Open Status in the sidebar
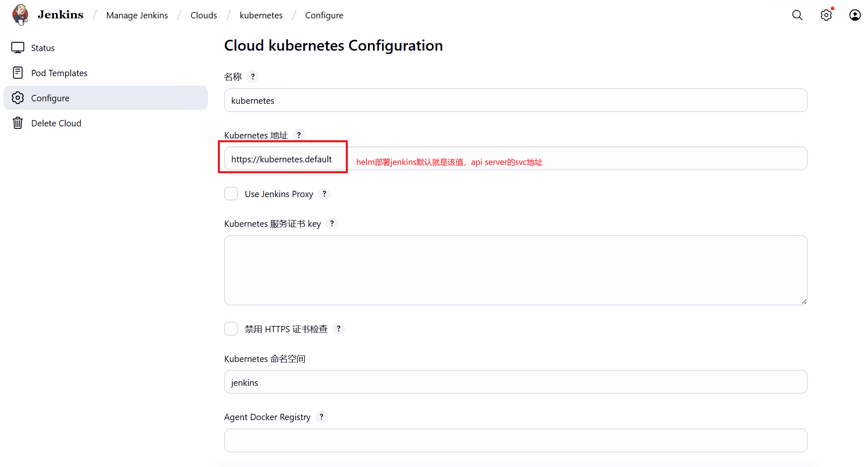Screen dimensions: 868x467 tap(43, 48)
